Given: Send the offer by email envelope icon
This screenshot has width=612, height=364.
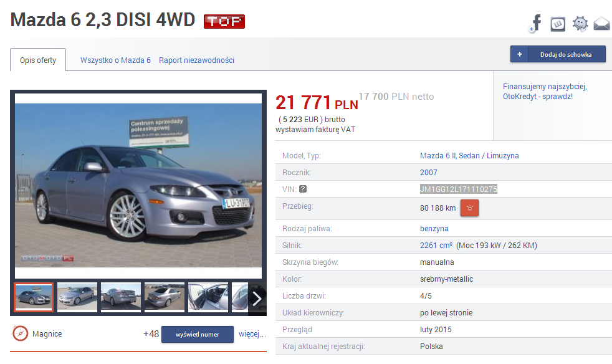Looking at the screenshot, I should pyautogui.click(x=601, y=24).
